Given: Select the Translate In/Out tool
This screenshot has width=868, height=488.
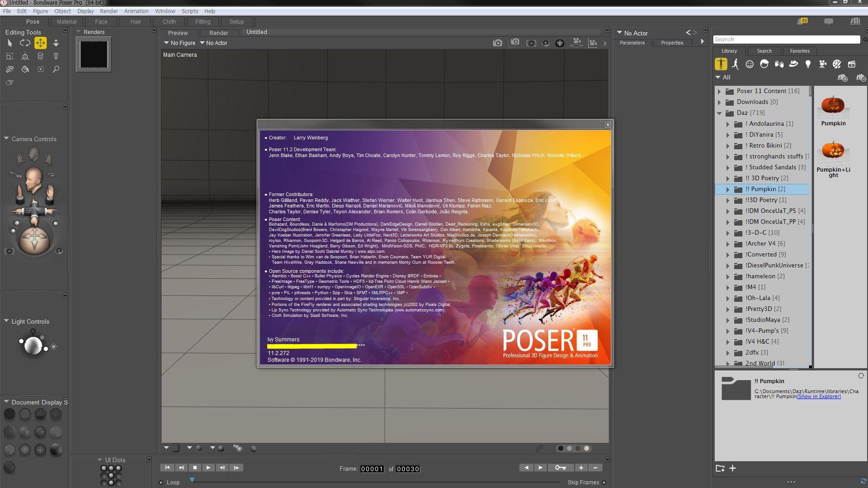Looking at the screenshot, I should pos(56,43).
